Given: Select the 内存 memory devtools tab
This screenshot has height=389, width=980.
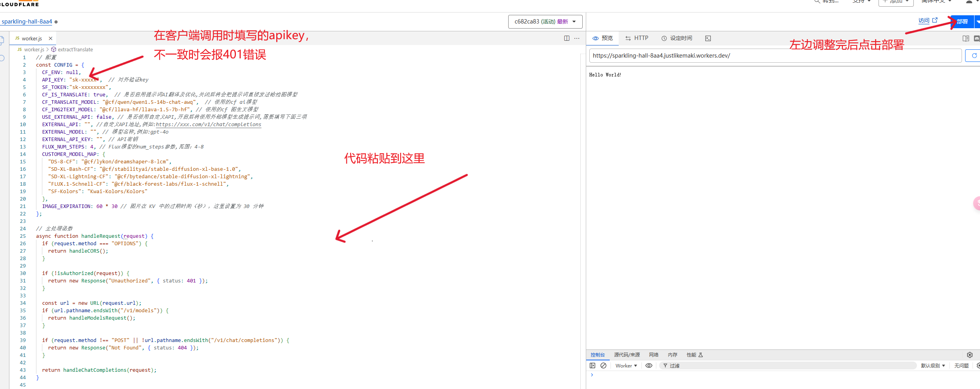Looking at the screenshot, I should [672, 355].
